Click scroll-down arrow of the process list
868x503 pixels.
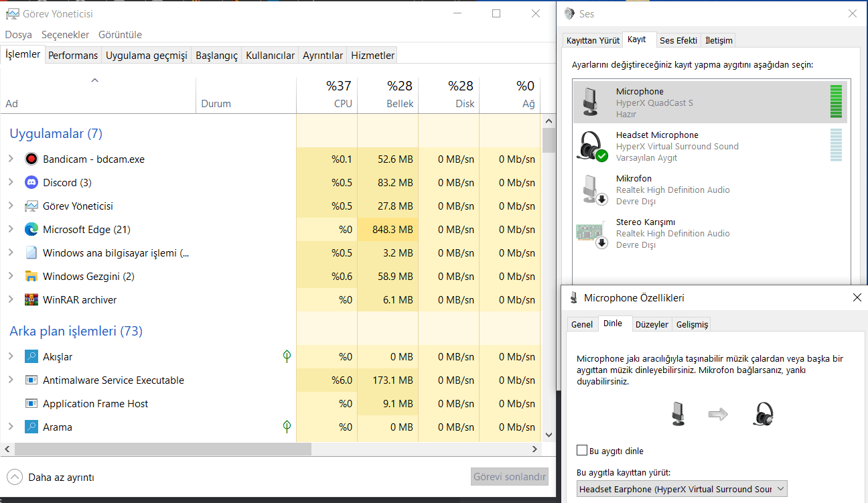click(549, 435)
